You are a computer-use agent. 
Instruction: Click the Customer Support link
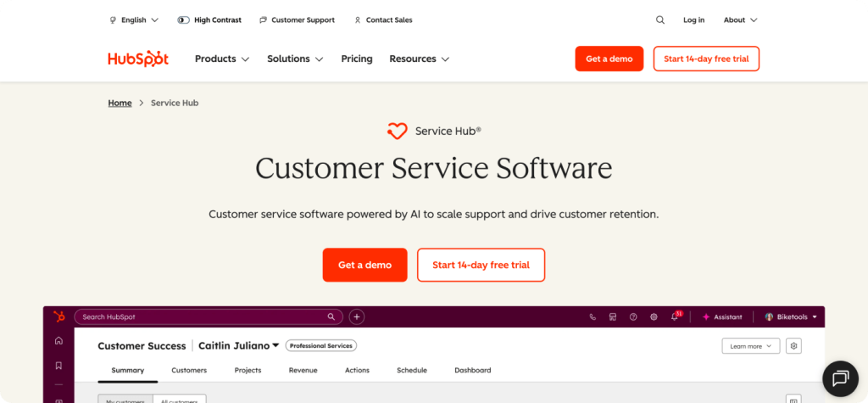[x=303, y=20]
